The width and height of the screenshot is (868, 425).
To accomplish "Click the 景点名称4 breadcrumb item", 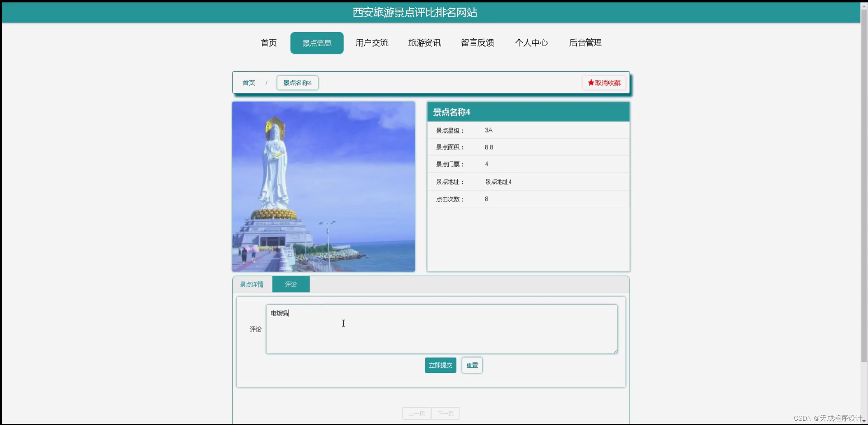I will (297, 83).
